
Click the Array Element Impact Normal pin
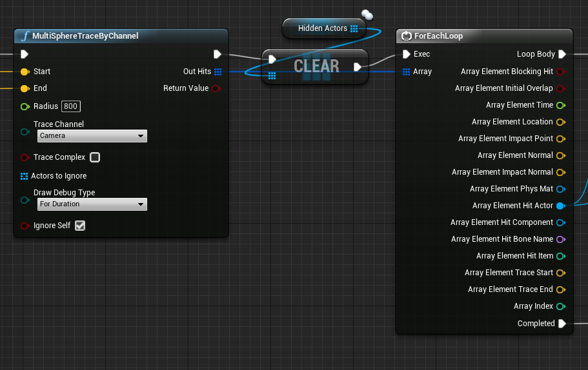click(561, 172)
